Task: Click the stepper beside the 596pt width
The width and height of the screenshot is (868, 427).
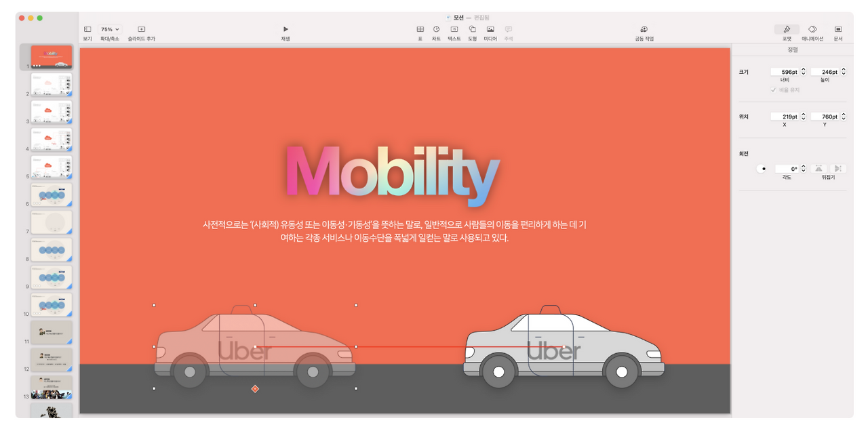Action: 804,72
